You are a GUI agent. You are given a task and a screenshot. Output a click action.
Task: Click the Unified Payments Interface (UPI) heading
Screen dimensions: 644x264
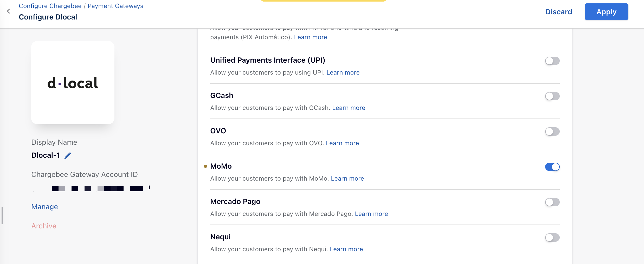268,60
